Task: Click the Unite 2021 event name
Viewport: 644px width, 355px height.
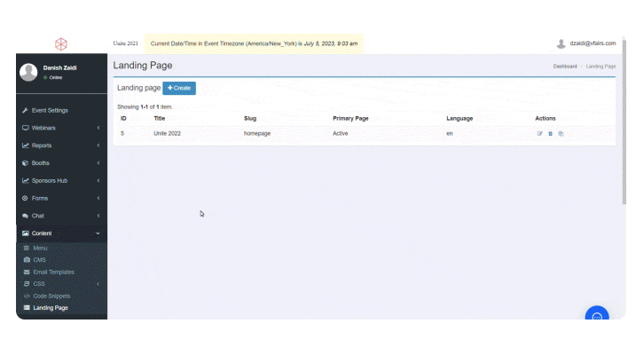Action: click(x=126, y=43)
